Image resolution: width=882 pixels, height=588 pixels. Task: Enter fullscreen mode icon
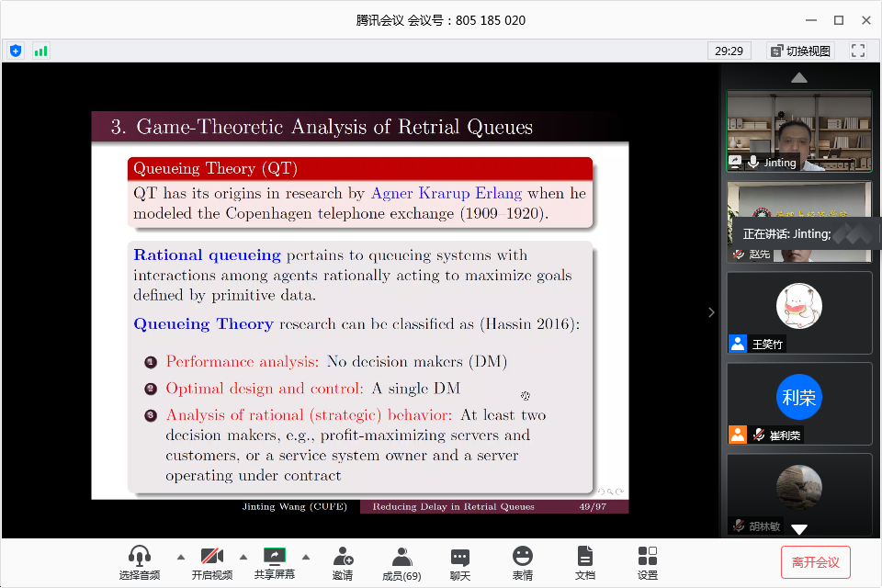(x=858, y=51)
